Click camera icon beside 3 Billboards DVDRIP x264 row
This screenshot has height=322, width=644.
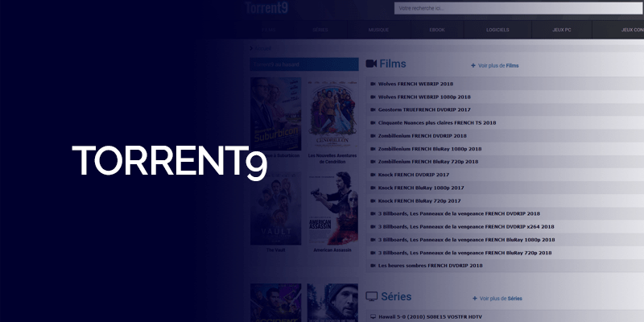373,227
